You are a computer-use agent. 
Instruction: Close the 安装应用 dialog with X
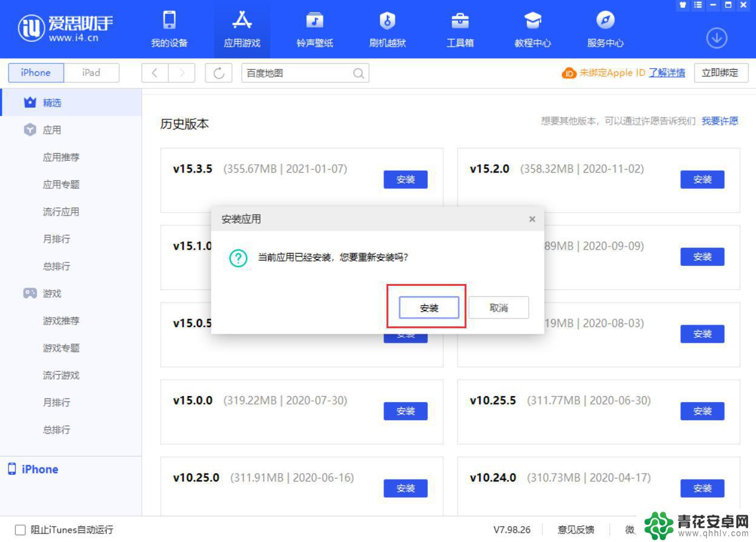[x=532, y=219]
